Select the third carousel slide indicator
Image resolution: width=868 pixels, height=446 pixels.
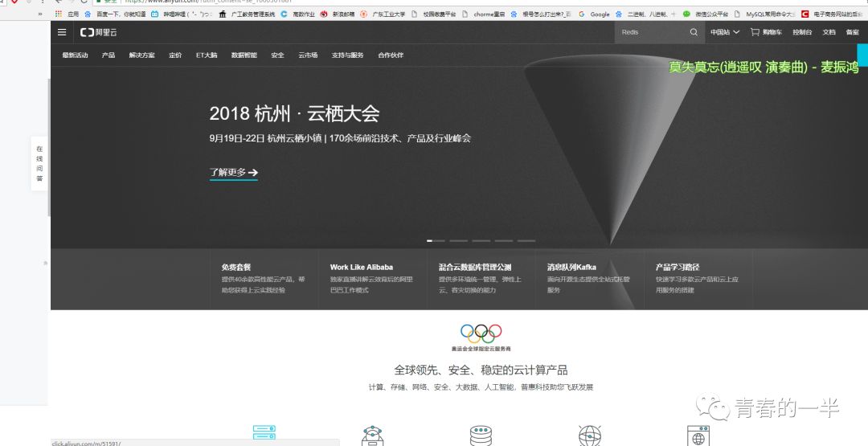481,241
